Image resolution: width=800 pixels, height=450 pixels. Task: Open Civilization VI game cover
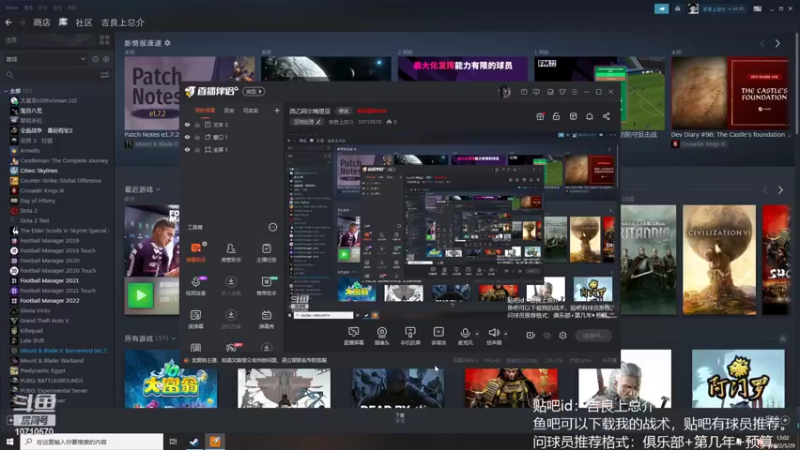pyautogui.click(x=719, y=260)
